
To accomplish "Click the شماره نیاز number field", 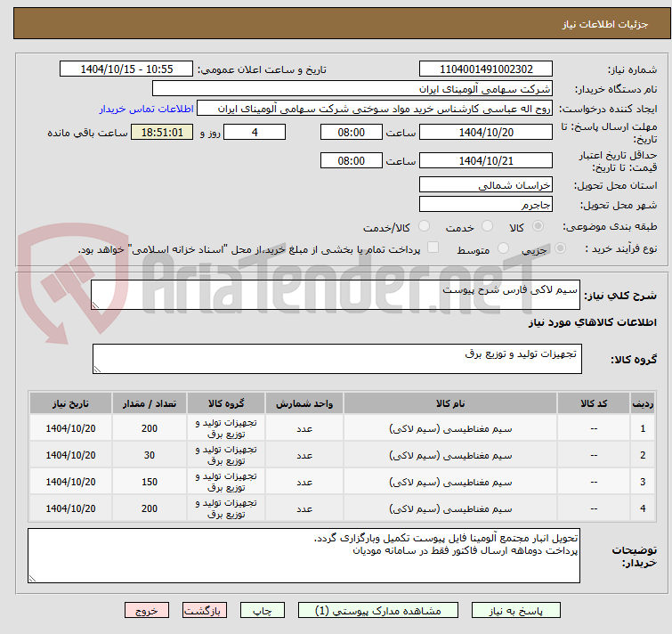I will tap(486, 69).
